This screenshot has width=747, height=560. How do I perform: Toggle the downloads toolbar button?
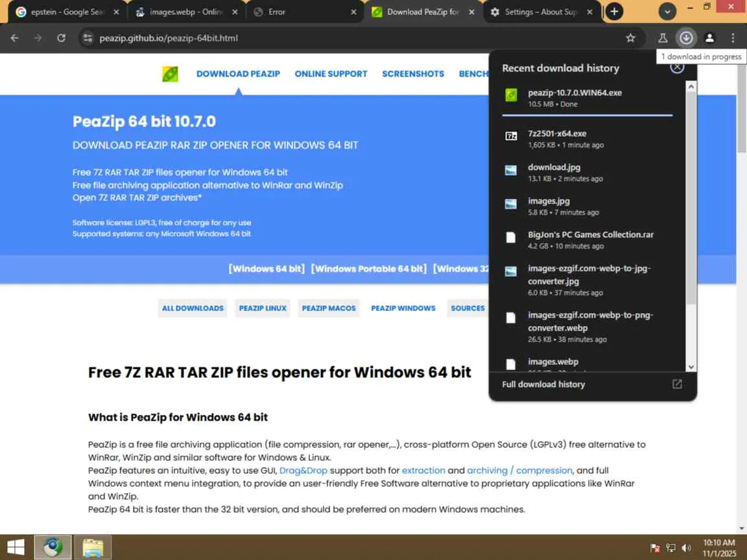[686, 38]
